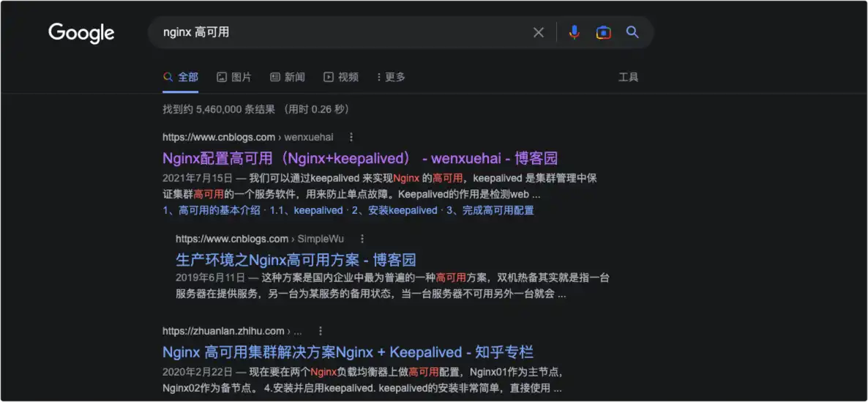Jump to "2、安装keepalived" sitelink
Image resolution: width=868 pixels, height=402 pixels.
pyautogui.click(x=394, y=210)
